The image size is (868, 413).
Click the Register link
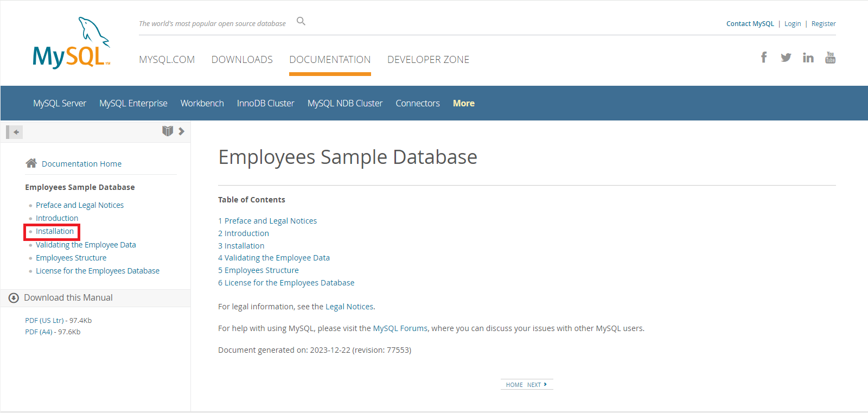coord(824,24)
